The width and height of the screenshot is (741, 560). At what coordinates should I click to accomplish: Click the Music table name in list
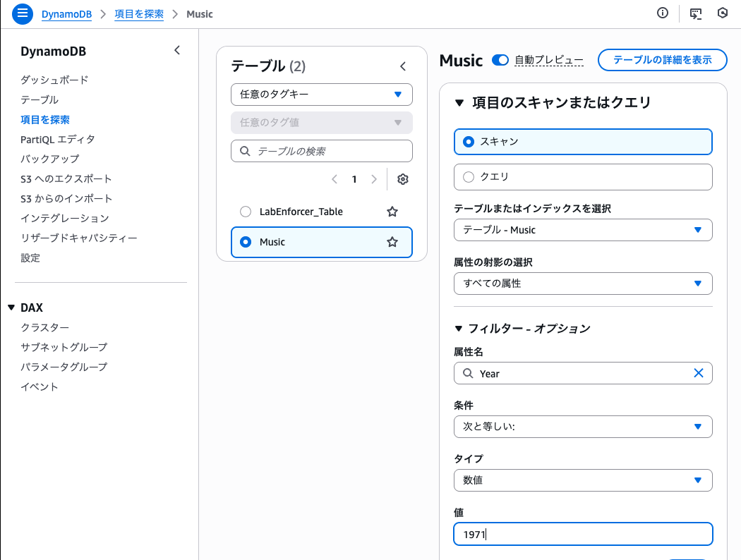coord(272,242)
